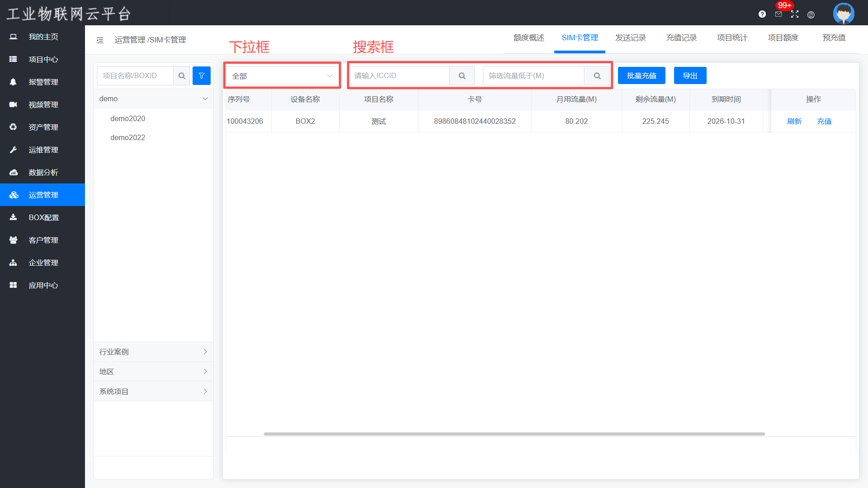Open the 全部 dropdown selector

282,75
